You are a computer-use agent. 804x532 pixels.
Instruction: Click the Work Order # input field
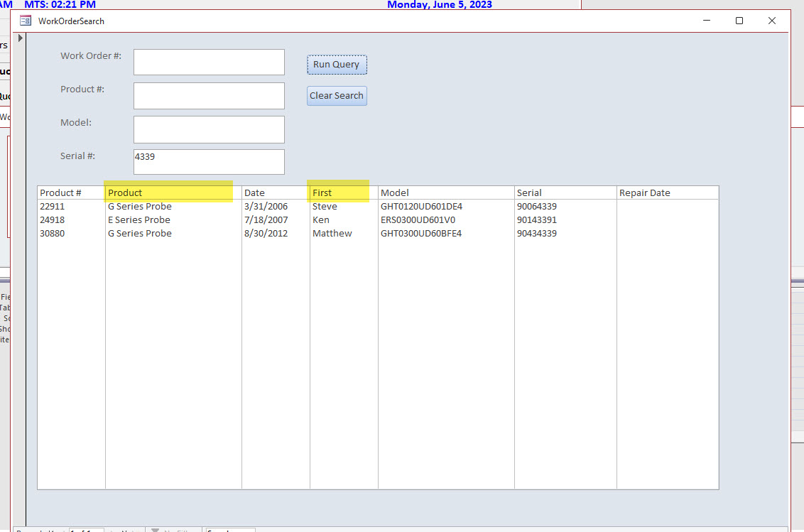208,62
